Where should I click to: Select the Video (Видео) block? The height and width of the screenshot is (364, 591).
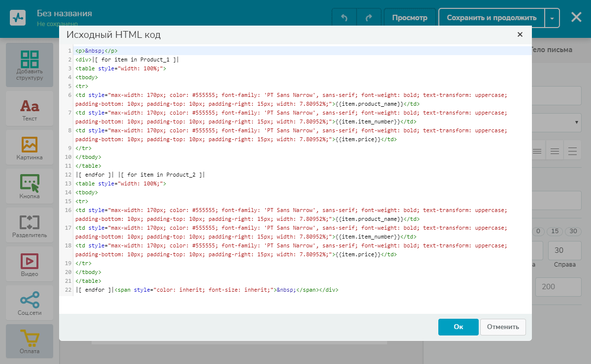tap(30, 264)
